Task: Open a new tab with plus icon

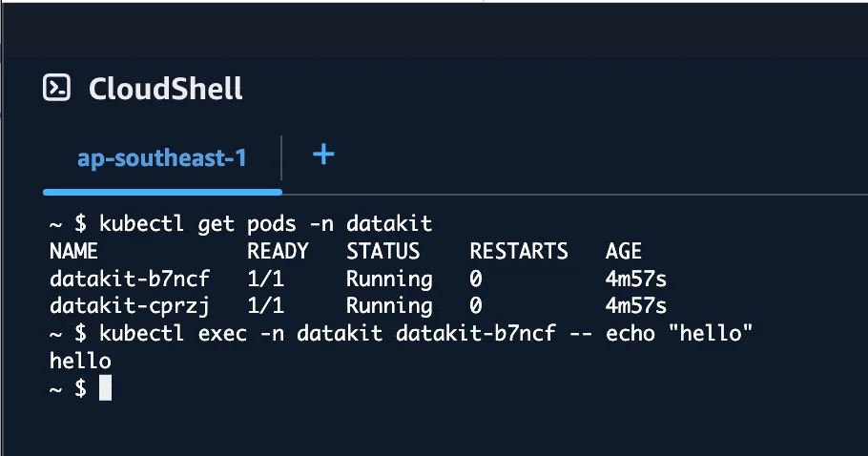Action: (x=323, y=154)
